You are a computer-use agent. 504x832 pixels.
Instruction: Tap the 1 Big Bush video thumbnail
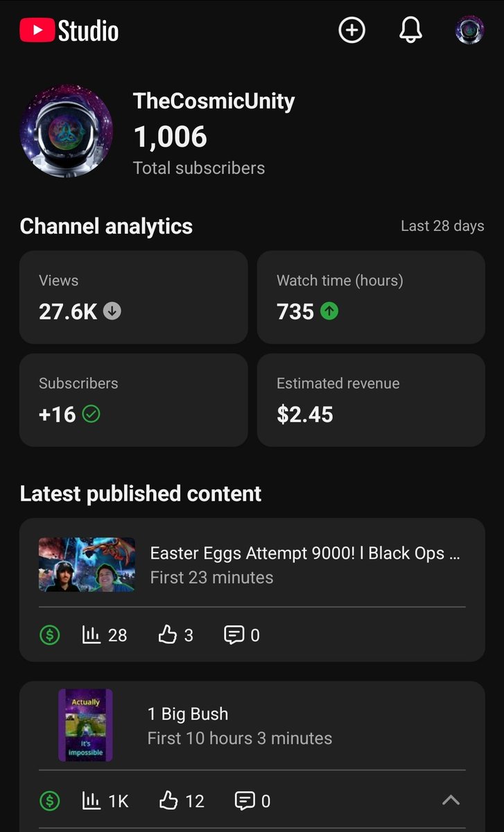85,725
